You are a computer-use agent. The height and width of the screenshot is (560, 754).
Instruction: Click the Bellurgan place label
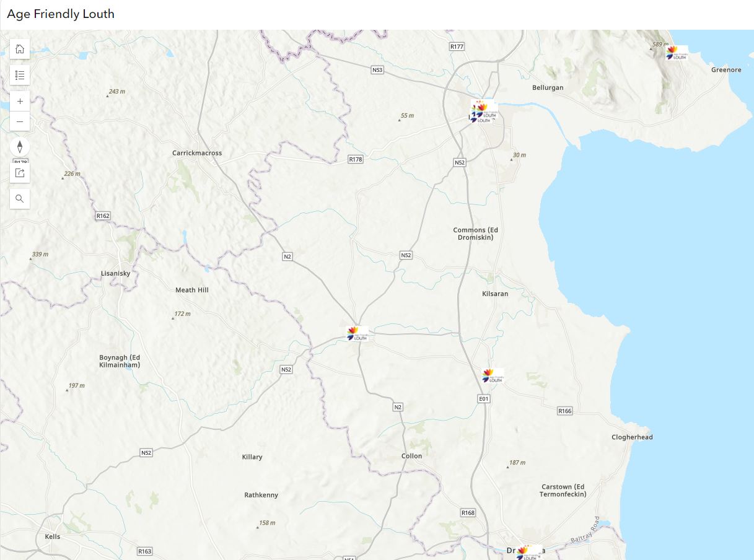(548, 87)
